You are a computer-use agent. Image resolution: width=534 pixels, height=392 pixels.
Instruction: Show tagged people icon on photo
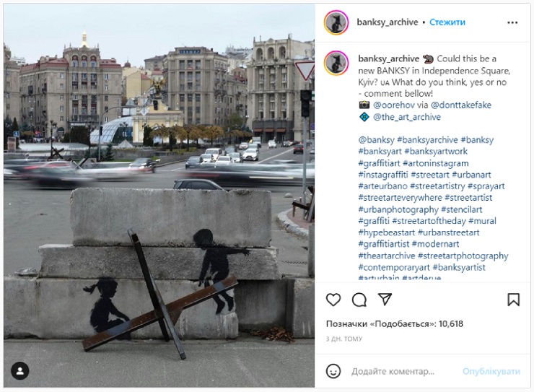pos(20,371)
